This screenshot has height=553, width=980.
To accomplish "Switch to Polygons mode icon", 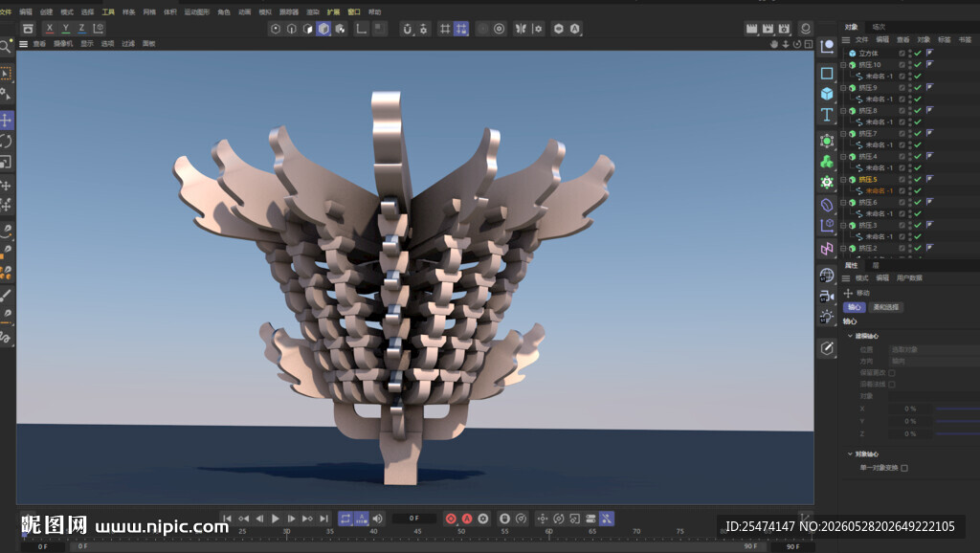I will click(307, 29).
